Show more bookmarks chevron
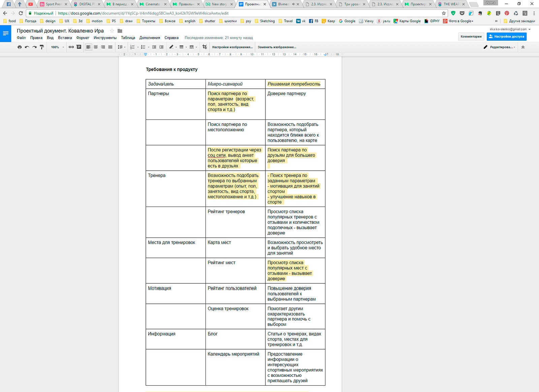Screen dimensions: 539x392 496,21
